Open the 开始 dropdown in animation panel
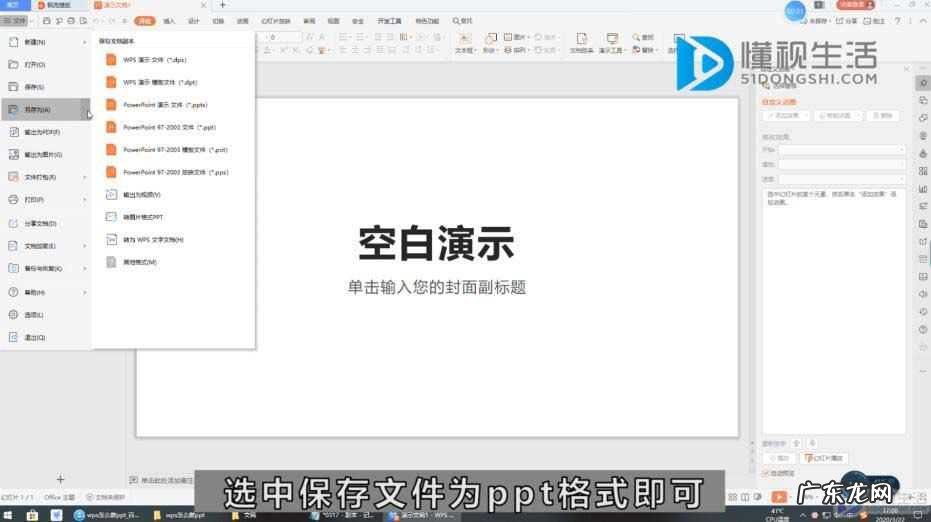This screenshot has width=931, height=522. 841,150
